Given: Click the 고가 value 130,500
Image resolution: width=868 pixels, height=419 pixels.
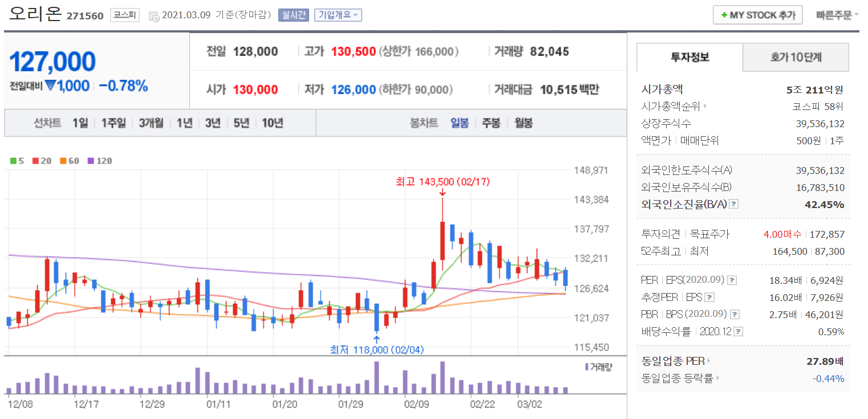Looking at the screenshot, I should click(x=353, y=52).
